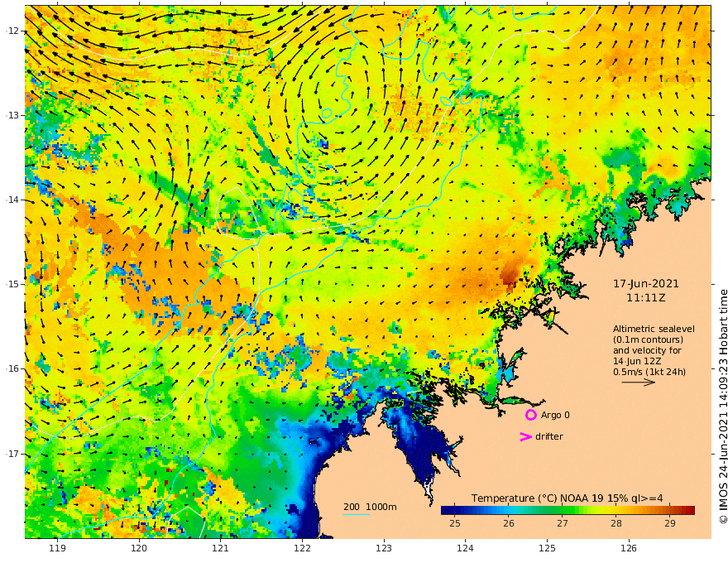This screenshot has width=728, height=563.
Task: Click the '0.5m/s (1kt 24h)' text
Action: coord(649,372)
